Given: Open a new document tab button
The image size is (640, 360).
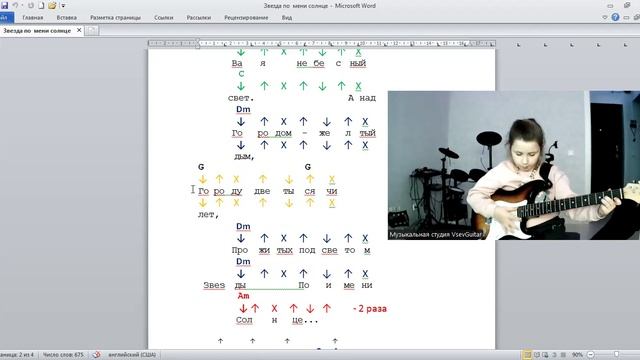Looking at the screenshot, I should 92,31.
